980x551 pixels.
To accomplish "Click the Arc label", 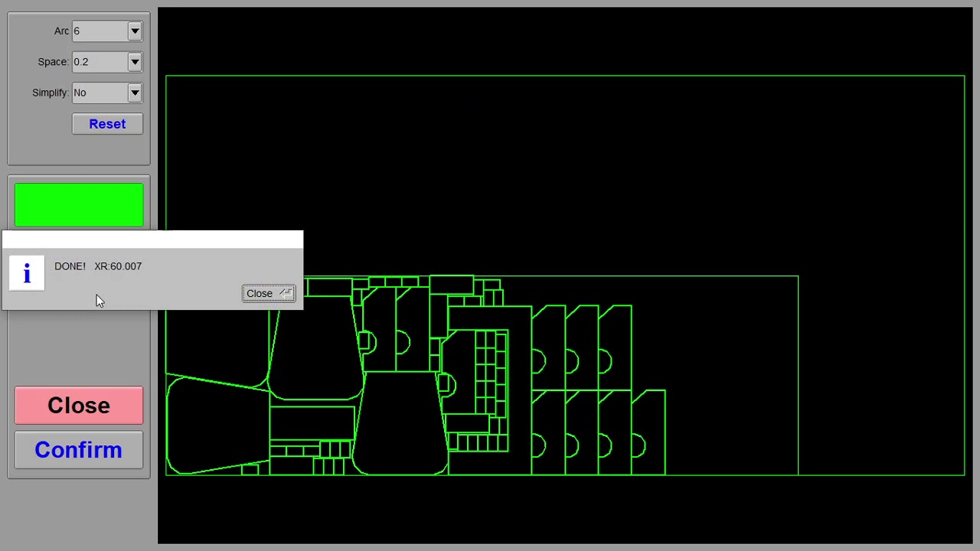I will pos(61,31).
